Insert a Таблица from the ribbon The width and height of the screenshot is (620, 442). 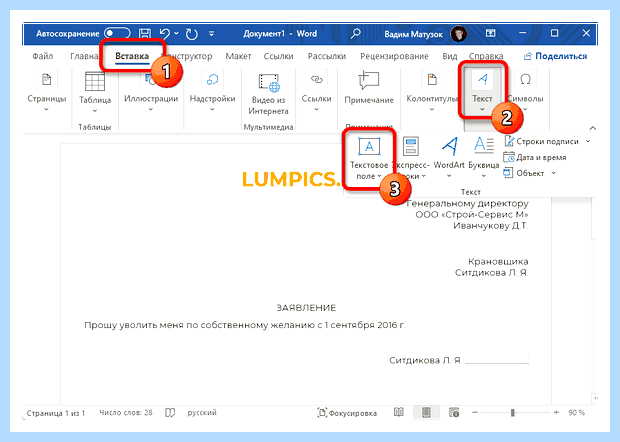pos(95,92)
